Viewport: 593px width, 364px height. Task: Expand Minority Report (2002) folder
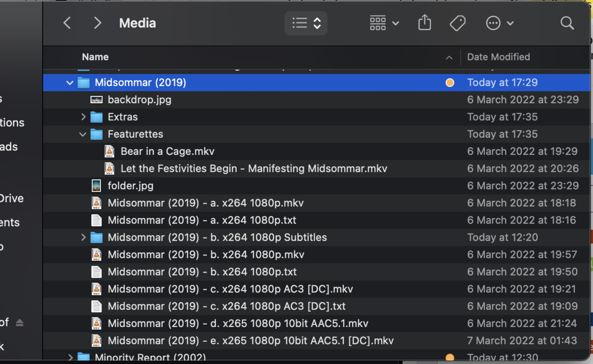pos(71,357)
